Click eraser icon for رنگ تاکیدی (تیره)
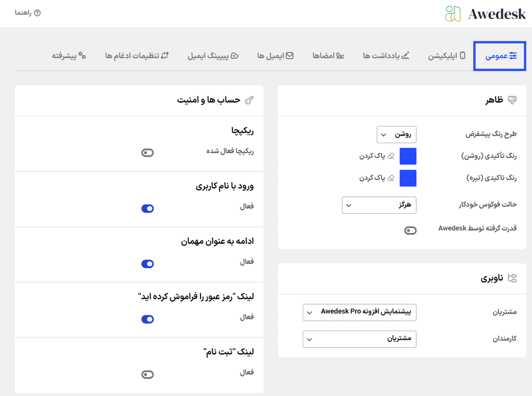Viewport: 532px width, 396px height. point(391,179)
